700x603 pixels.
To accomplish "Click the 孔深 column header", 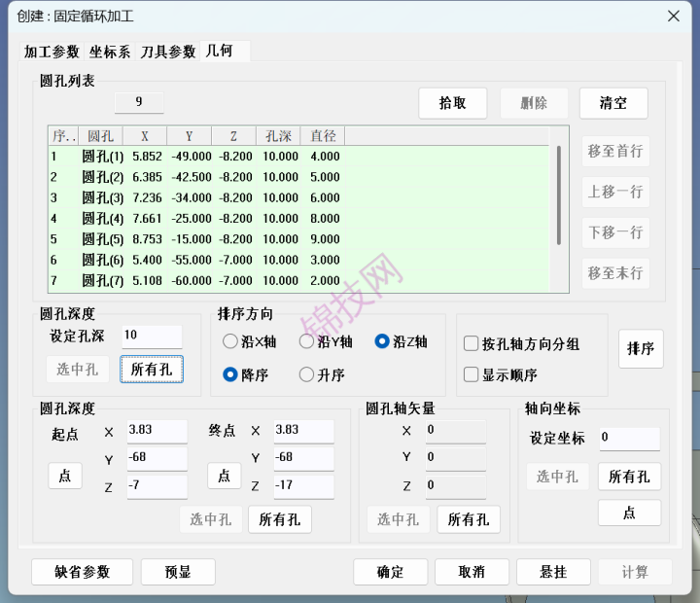I will (278, 136).
